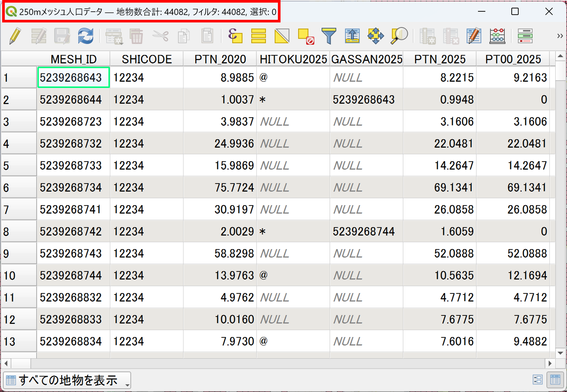
Task: Switch to table view icon
Action: click(555, 380)
